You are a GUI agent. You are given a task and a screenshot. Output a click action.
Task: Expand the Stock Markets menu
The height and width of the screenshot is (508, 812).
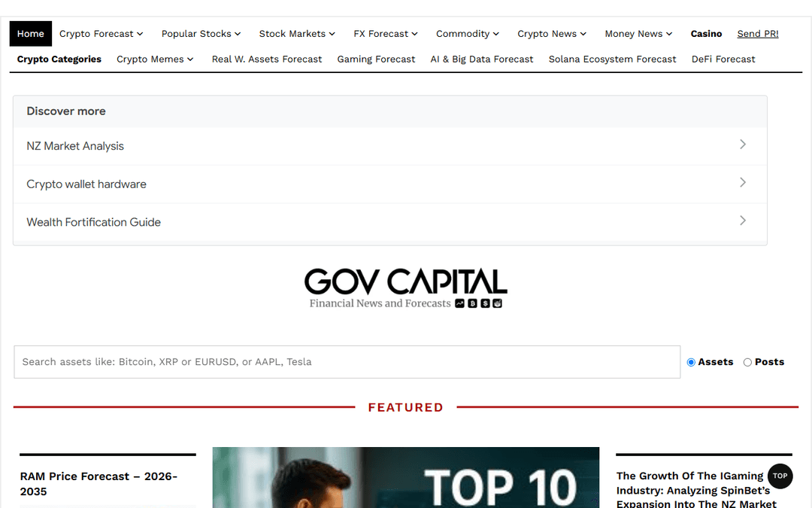(x=297, y=34)
